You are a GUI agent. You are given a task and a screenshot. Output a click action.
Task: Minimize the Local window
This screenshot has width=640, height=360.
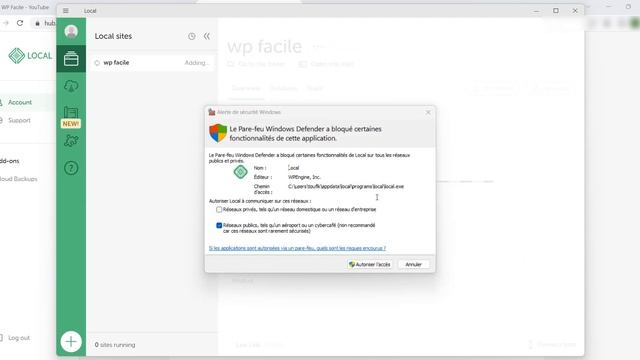[536, 11]
